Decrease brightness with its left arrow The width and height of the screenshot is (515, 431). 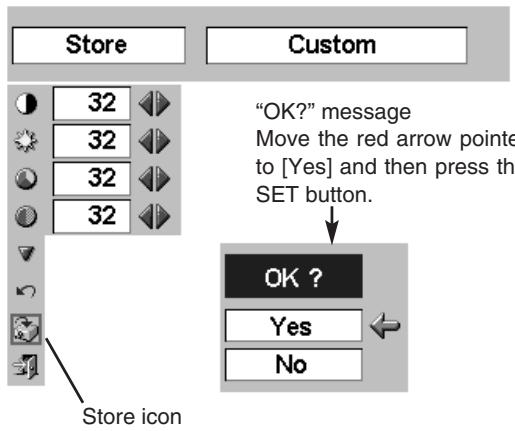[146, 141]
